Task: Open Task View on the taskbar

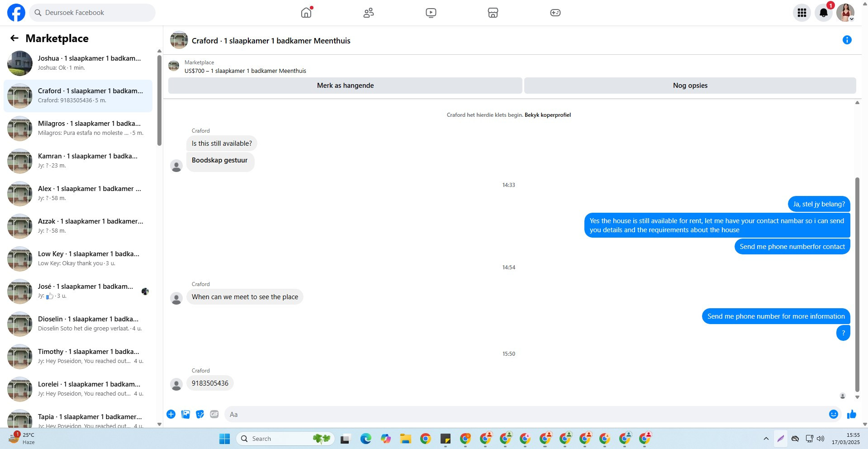Action: (346, 439)
